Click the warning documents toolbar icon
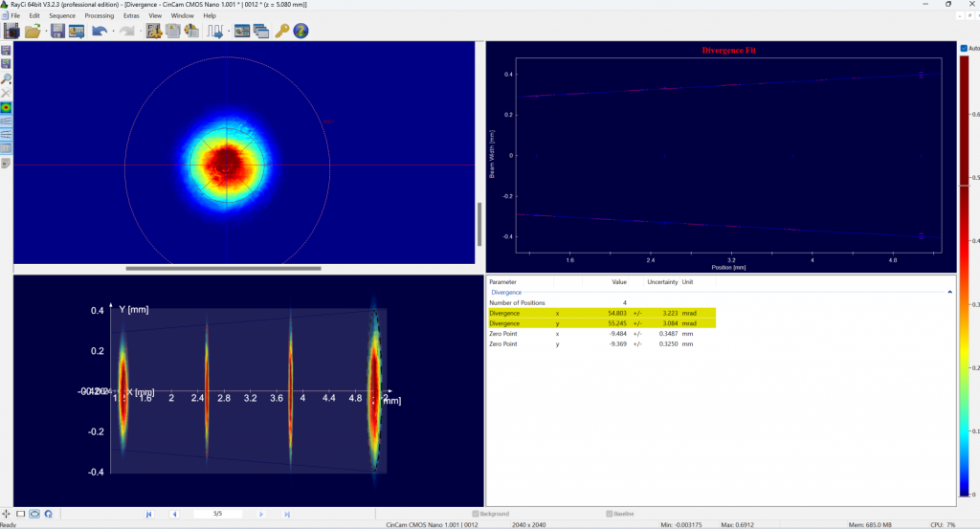 [173, 31]
